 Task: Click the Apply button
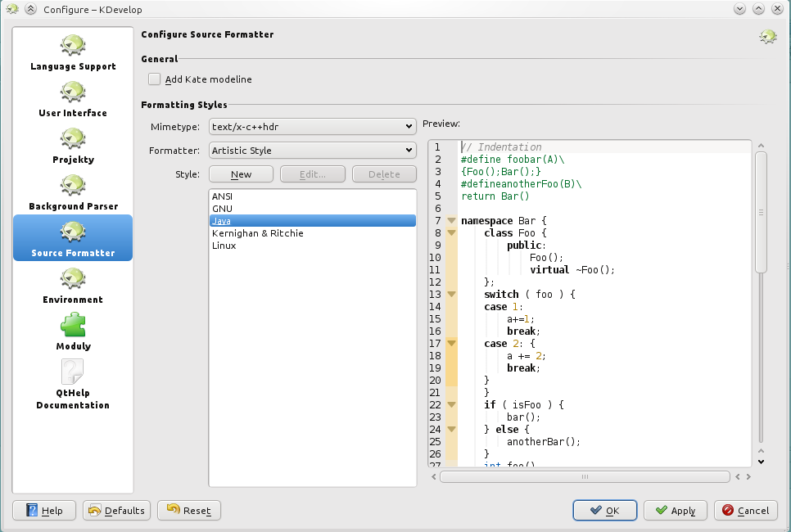click(x=676, y=511)
